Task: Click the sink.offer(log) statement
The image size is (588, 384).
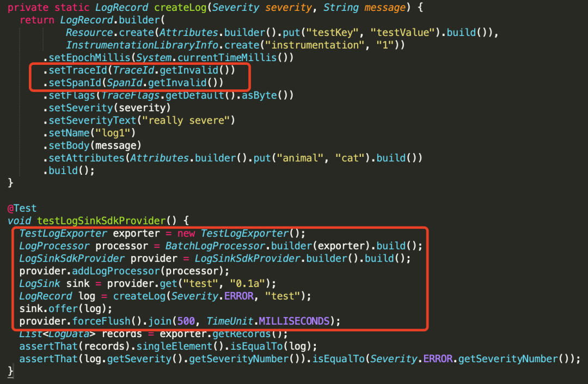Action: coord(66,309)
